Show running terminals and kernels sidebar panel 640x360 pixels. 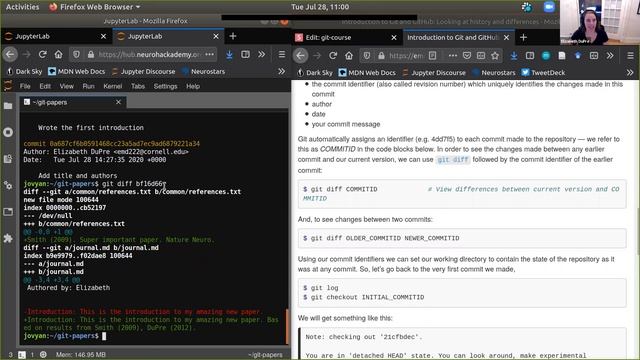8,132
